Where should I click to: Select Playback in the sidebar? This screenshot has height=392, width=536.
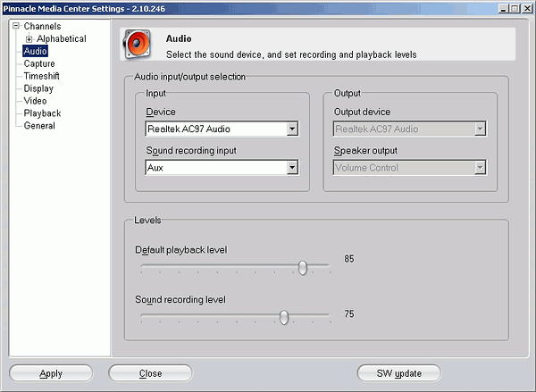42,113
